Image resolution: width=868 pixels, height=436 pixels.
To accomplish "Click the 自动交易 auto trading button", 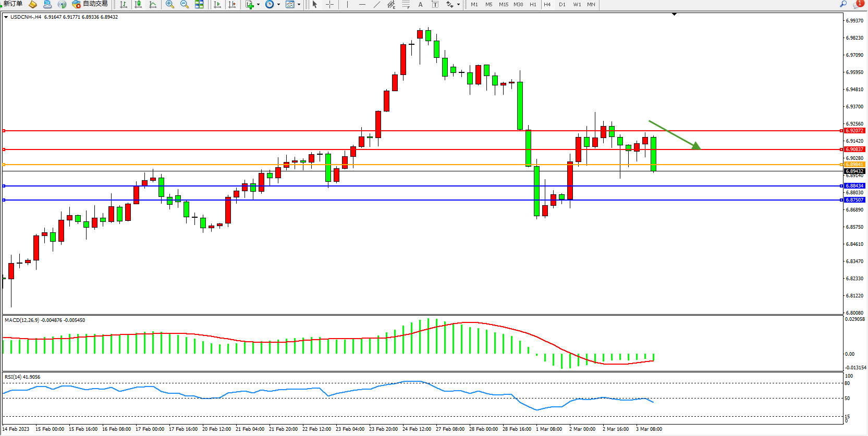I will 90,4.
